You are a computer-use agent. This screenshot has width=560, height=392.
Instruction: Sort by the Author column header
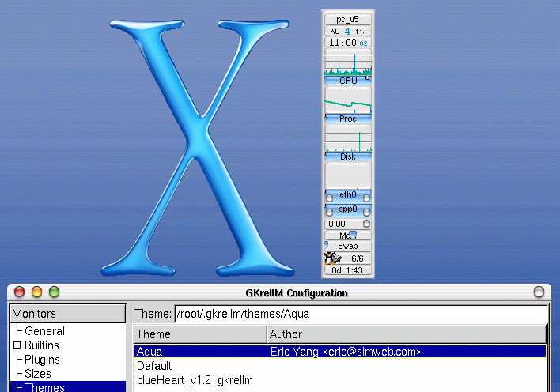coord(407,334)
